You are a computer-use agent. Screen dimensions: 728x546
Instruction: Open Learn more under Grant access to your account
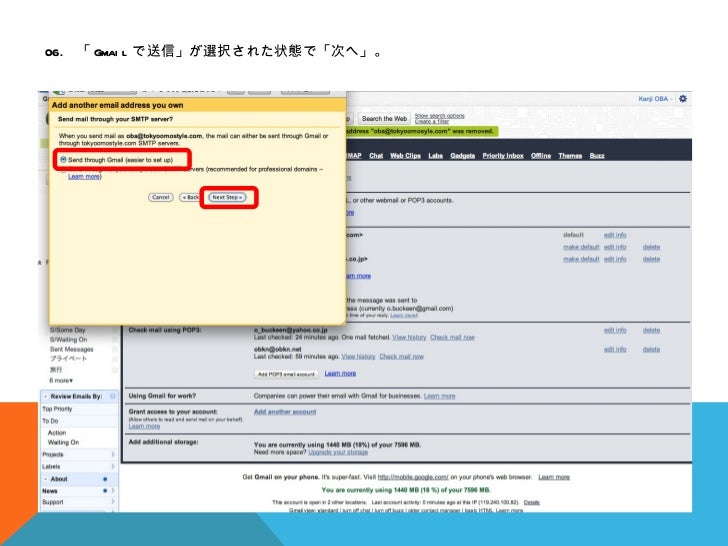click(144, 426)
